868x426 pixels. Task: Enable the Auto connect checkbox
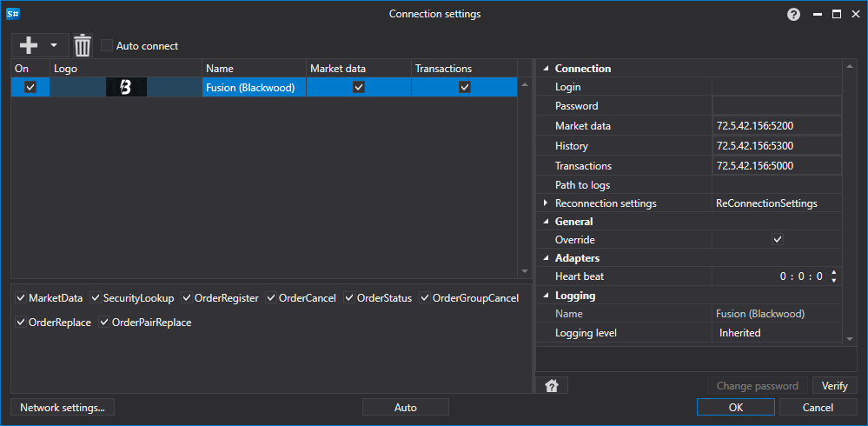pyautogui.click(x=107, y=45)
